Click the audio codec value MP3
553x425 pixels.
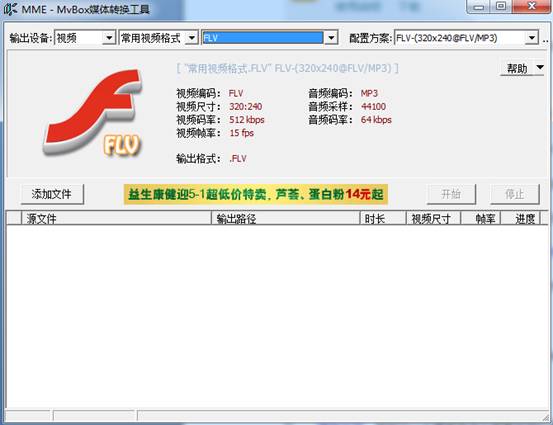point(369,93)
